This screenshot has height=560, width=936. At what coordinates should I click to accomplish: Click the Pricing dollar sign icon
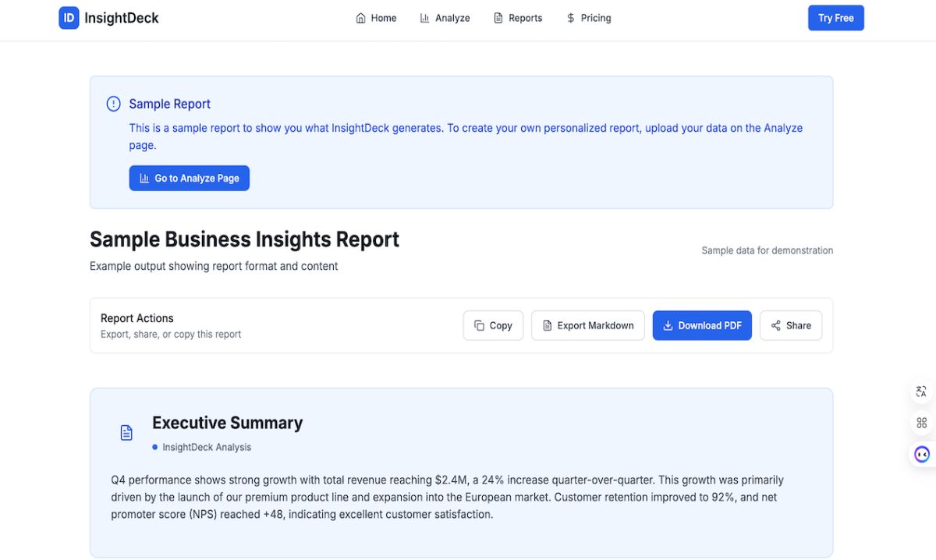coord(571,18)
